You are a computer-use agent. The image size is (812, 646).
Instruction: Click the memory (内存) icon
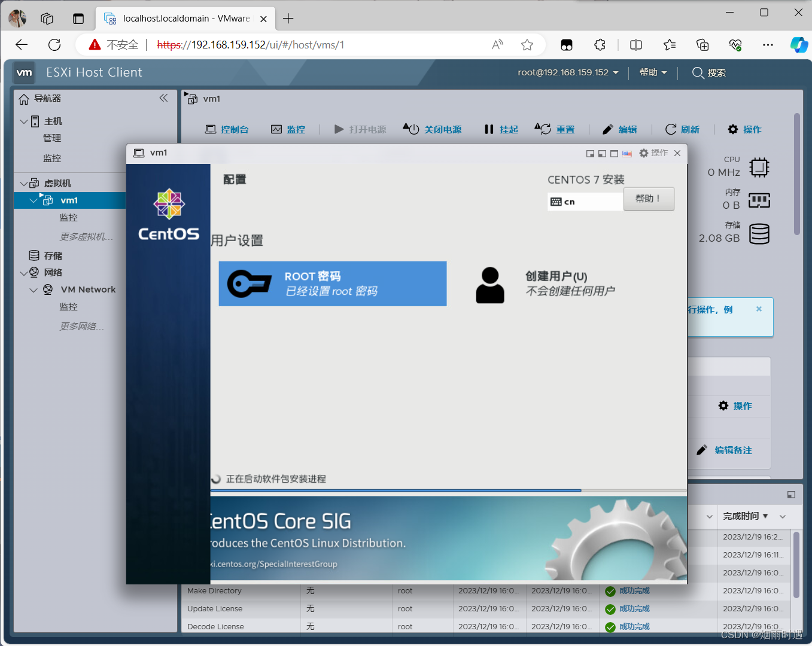coord(759,200)
